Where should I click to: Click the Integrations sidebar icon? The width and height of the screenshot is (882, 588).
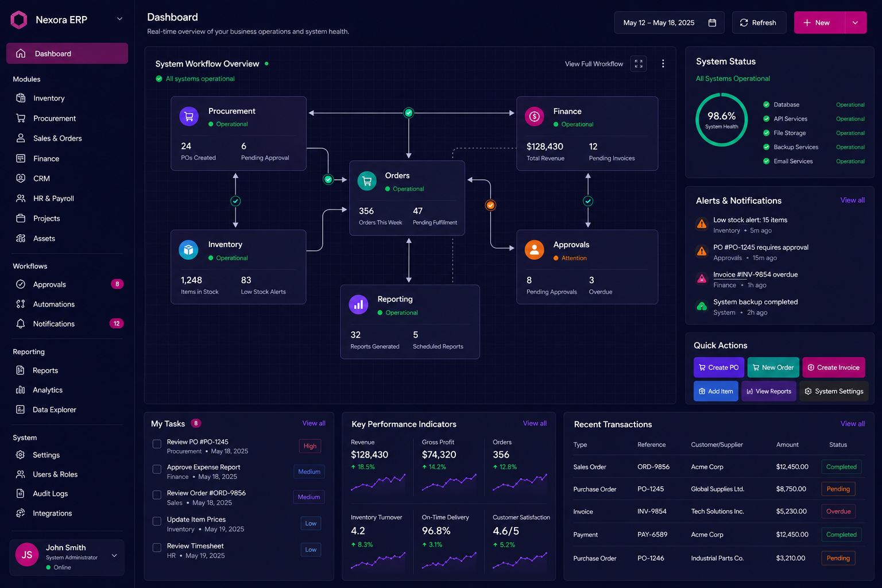tap(21, 513)
